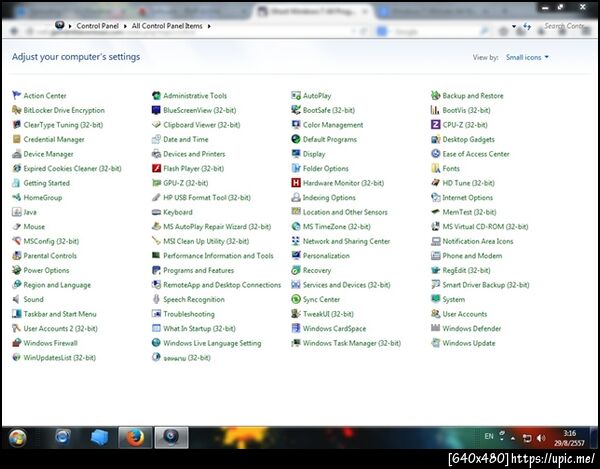Open Date and Time link

[186, 139]
